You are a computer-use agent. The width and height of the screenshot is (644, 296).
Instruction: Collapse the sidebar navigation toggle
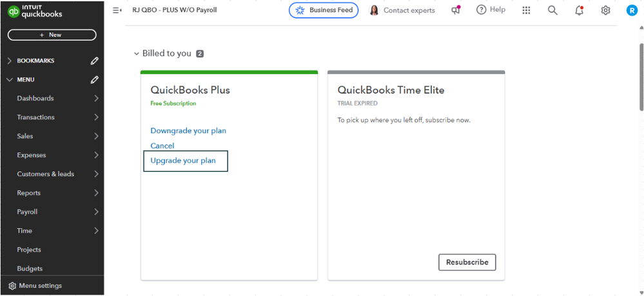point(117,10)
